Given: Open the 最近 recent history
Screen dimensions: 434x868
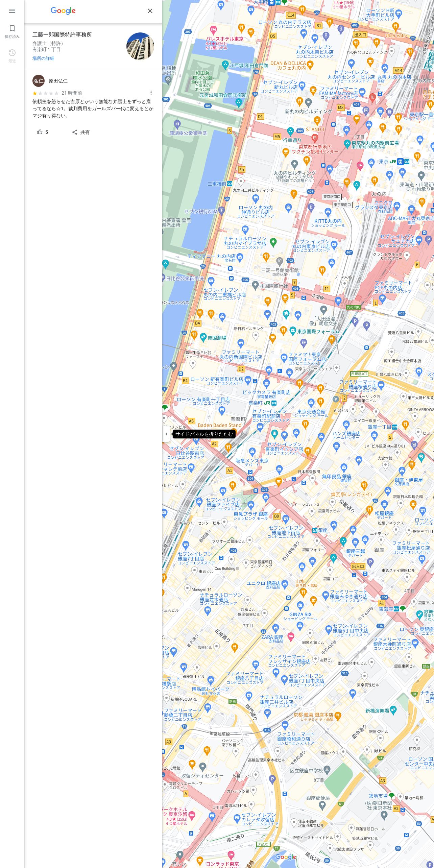Looking at the screenshot, I should click(12, 56).
